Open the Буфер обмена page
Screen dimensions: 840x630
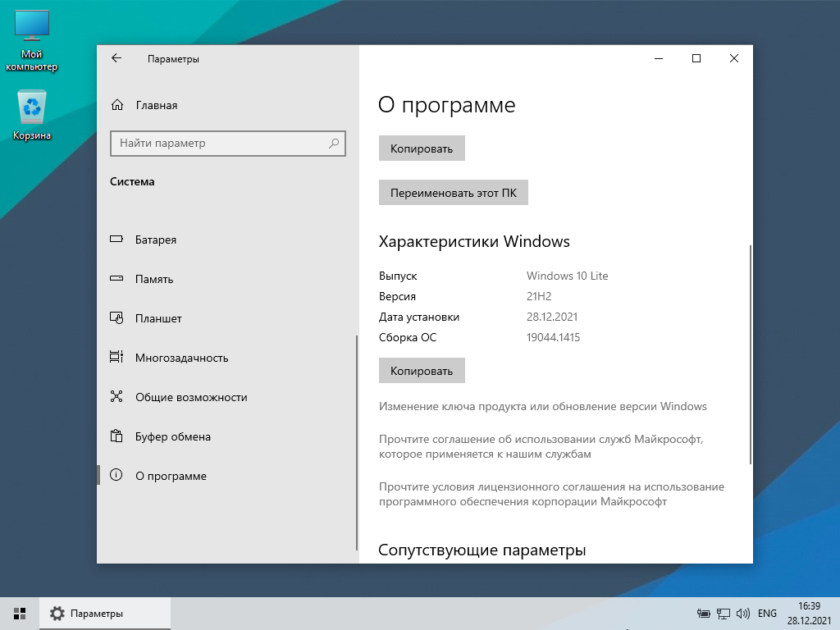click(x=226, y=436)
